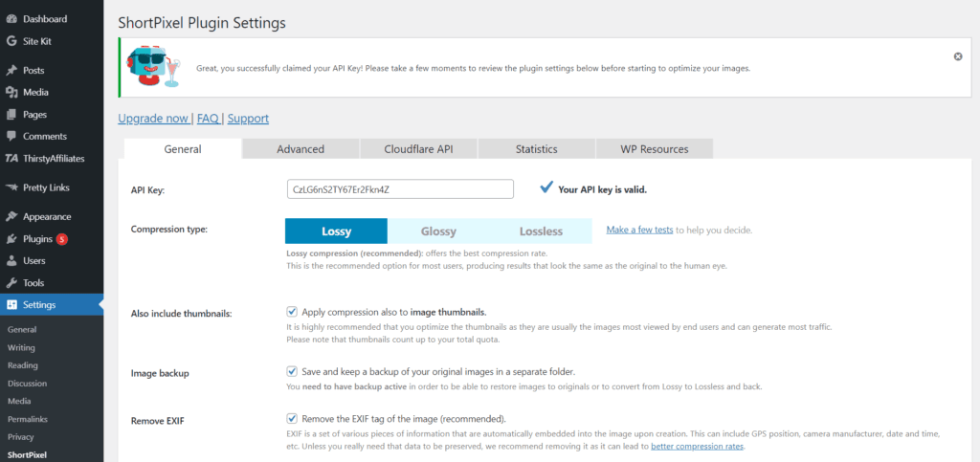Click the 'Apply compression also to image thumbnails.' label
980x462 pixels.
pyautogui.click(x=393, y=312)
